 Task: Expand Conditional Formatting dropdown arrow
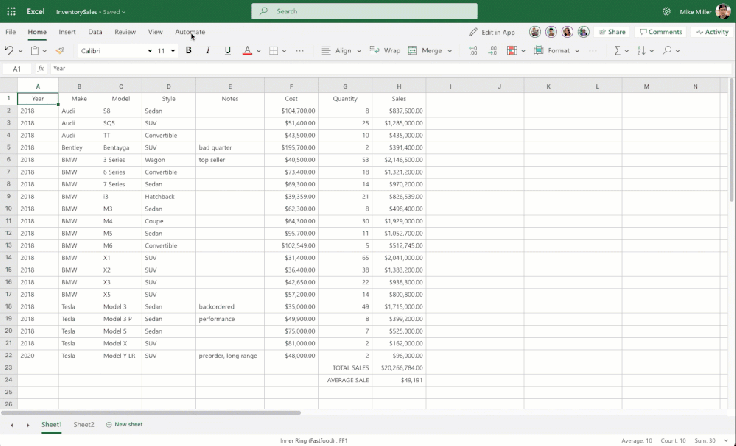[x=523, y=51]
